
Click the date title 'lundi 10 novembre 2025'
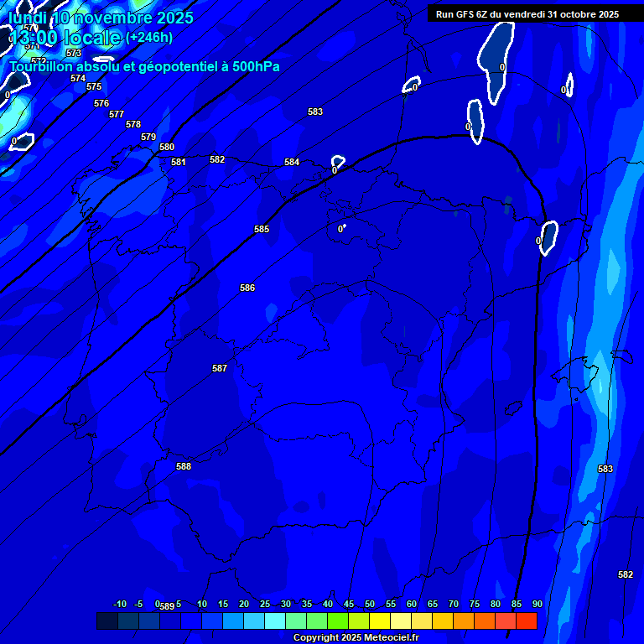(101, 18)
